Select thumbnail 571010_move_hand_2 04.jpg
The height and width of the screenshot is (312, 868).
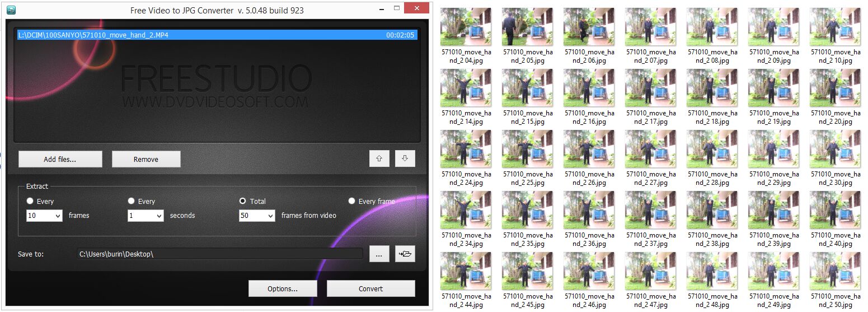(466, 27)
